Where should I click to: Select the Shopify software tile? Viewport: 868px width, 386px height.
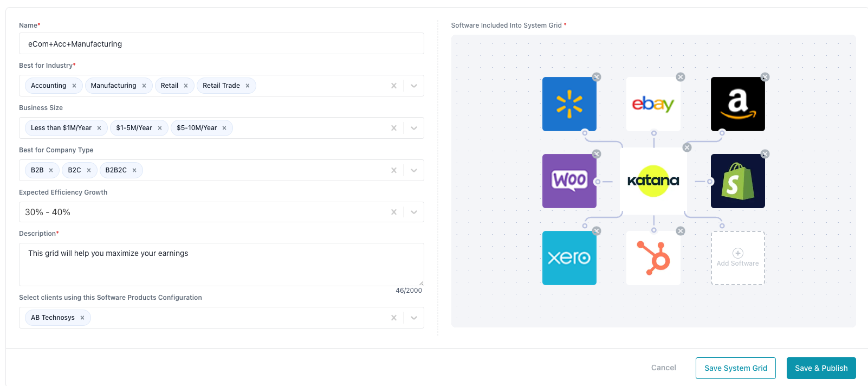(737, 181)
